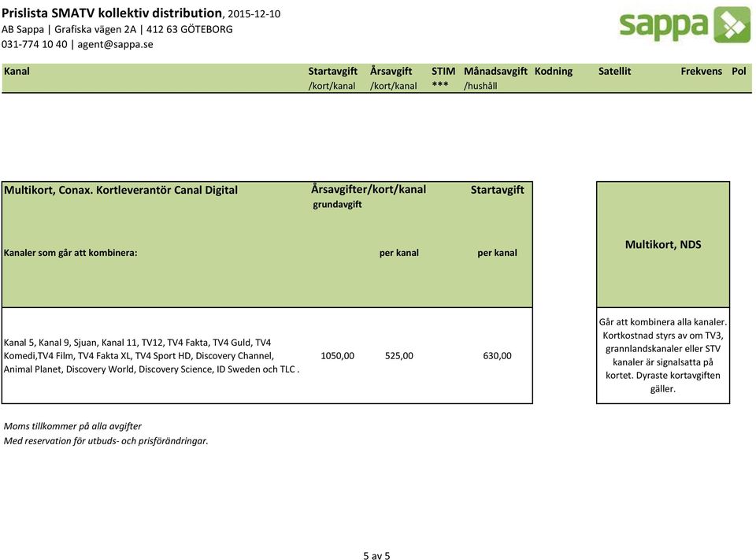The image size is (756, 560).
Task: Click 'Multikort, Conax. Kortleverantör Canal Digital' heading
Action: tap(120, 190)
